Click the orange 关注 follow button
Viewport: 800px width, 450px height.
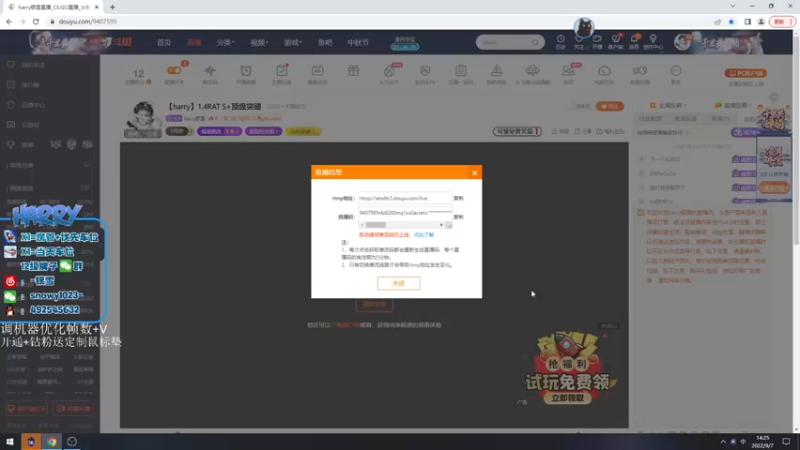click(610, 106)
